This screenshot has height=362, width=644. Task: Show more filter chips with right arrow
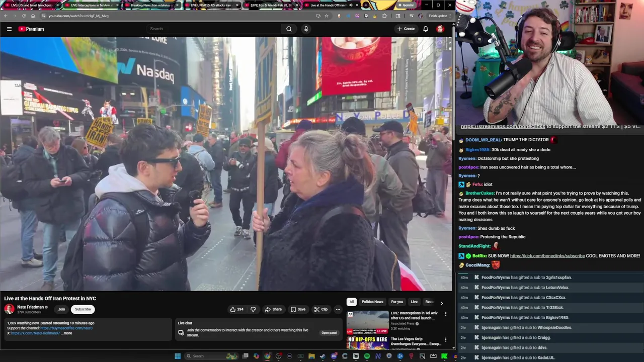coord(442,303)
